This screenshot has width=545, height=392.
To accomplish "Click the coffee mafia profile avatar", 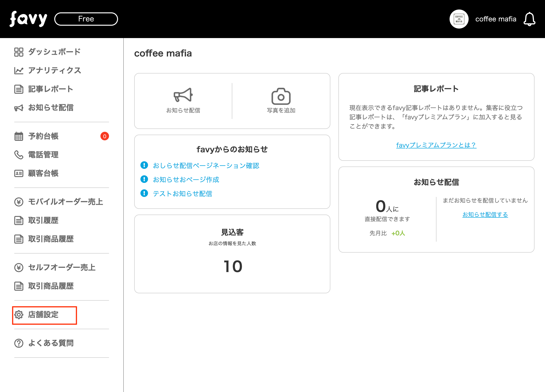I will click(x=459, y=19).
